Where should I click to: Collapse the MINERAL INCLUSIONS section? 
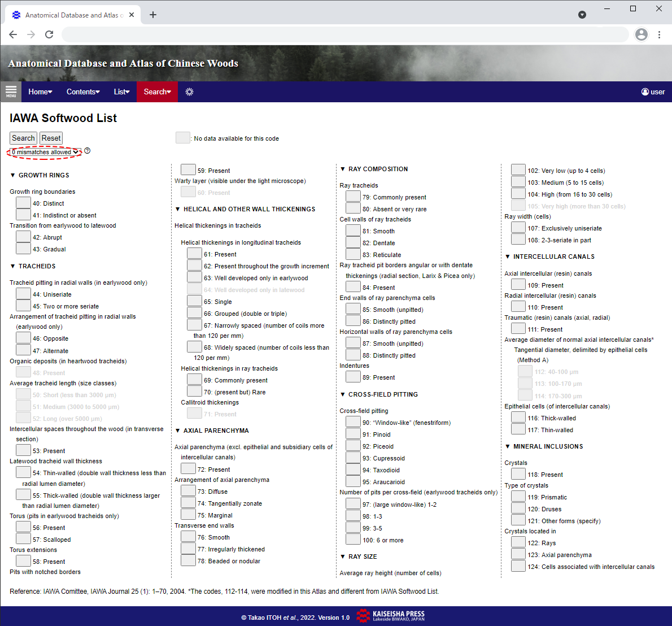(x=508, y=446)
